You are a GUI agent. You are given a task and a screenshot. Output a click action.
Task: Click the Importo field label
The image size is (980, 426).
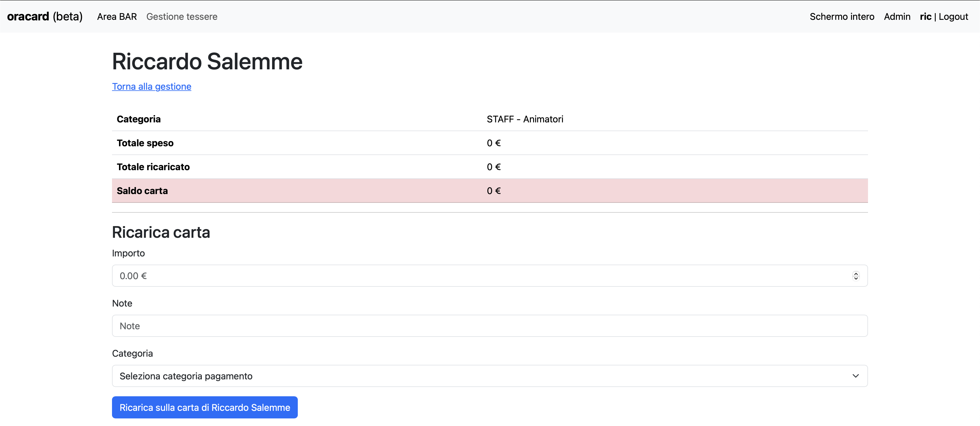(128, 254)
